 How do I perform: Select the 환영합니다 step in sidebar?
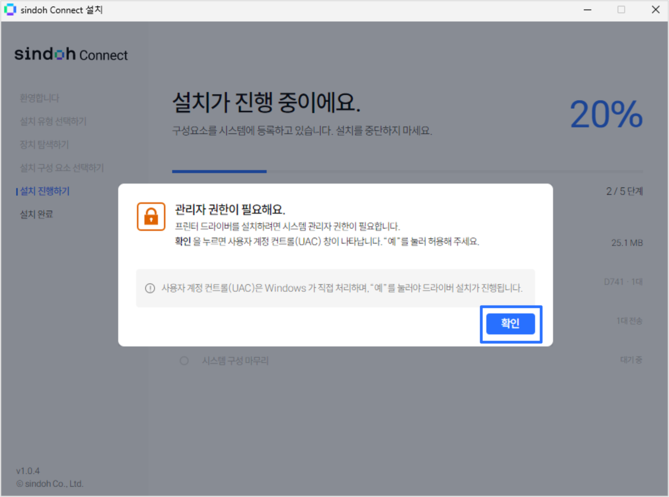pos(39,98)
